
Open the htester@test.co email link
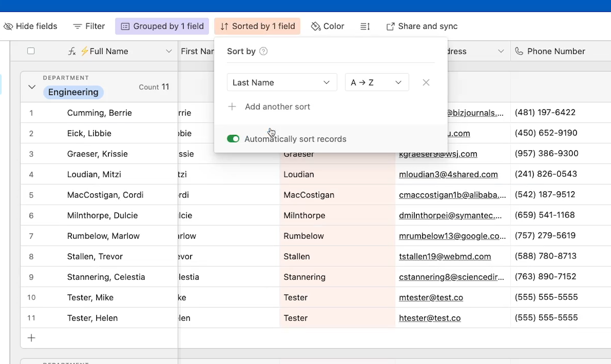[x=430, y=318]
